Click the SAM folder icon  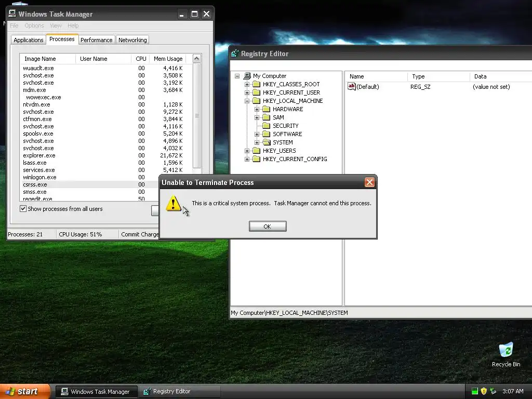pyautogui.click(x=267, y=117)
